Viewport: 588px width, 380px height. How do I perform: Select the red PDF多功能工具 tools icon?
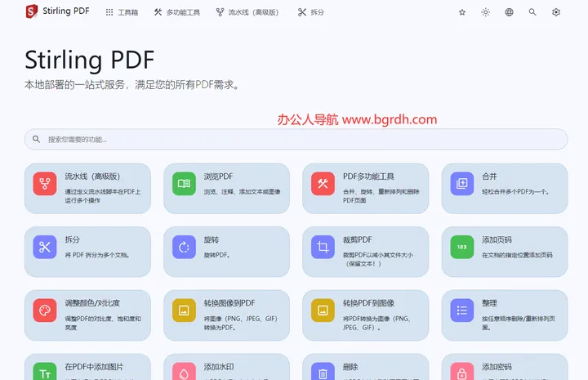pyautogui.click(x=323, y=183)
